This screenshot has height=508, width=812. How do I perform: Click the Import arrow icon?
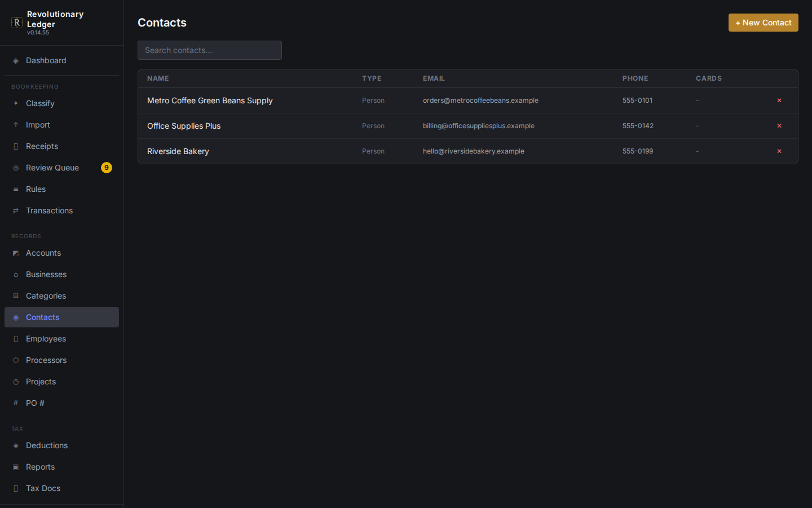[x=16, y=125]
